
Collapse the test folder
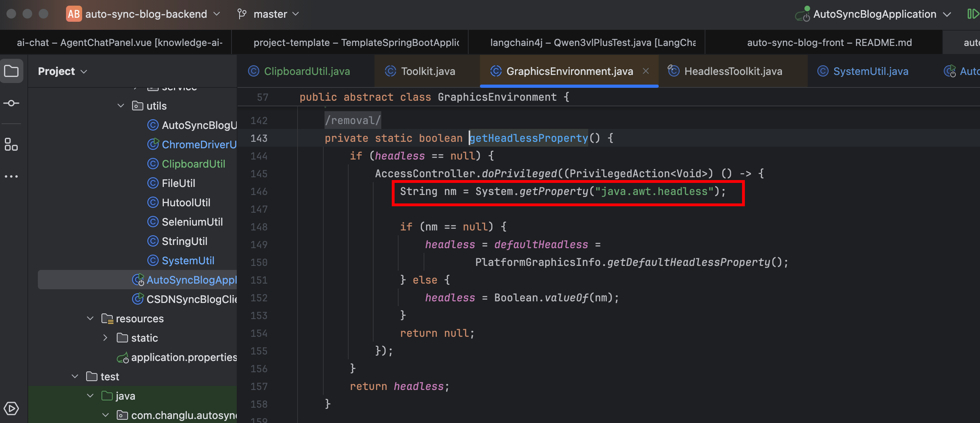(75, 377)
